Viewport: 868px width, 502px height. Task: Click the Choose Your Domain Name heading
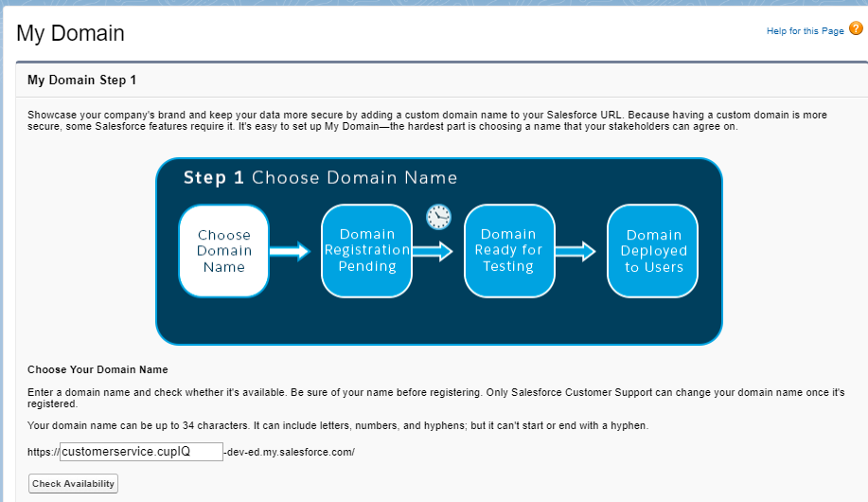(x=98, y=369)
